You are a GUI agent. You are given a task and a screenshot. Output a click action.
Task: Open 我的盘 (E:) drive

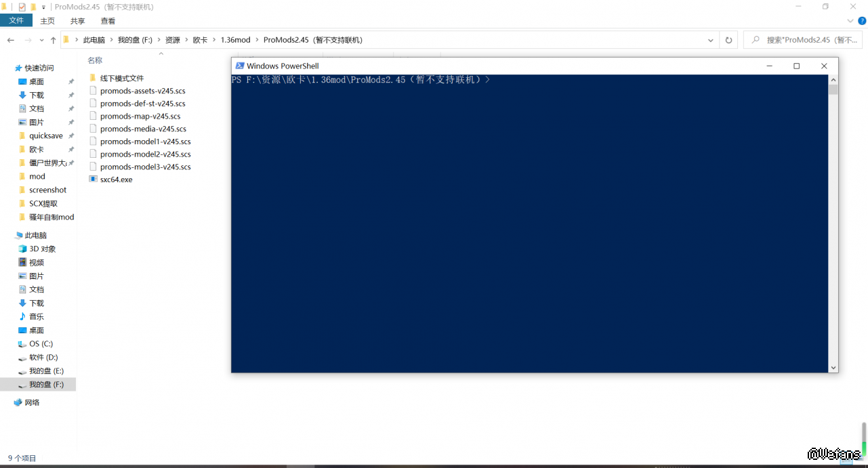coord(46,370)
